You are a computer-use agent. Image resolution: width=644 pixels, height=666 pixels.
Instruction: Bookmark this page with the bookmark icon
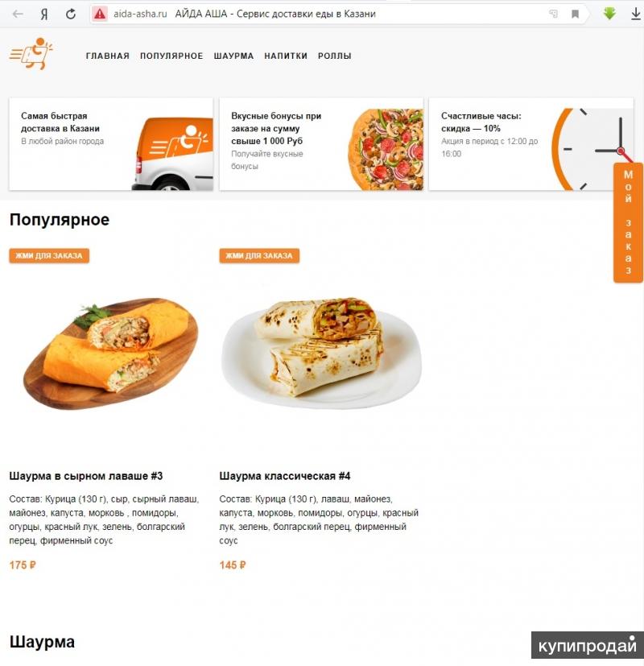[576, 14]
